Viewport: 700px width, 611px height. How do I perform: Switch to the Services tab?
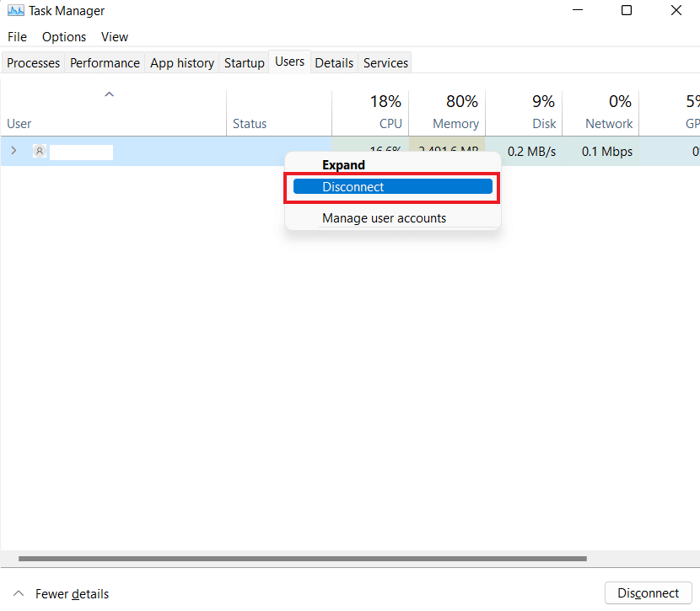[x=385, y=63]
